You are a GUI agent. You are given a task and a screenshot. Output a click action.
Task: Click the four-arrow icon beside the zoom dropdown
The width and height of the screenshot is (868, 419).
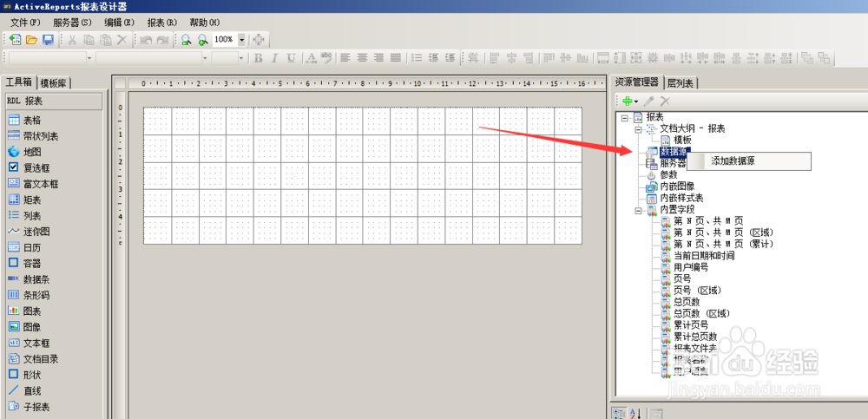point(259,40)
